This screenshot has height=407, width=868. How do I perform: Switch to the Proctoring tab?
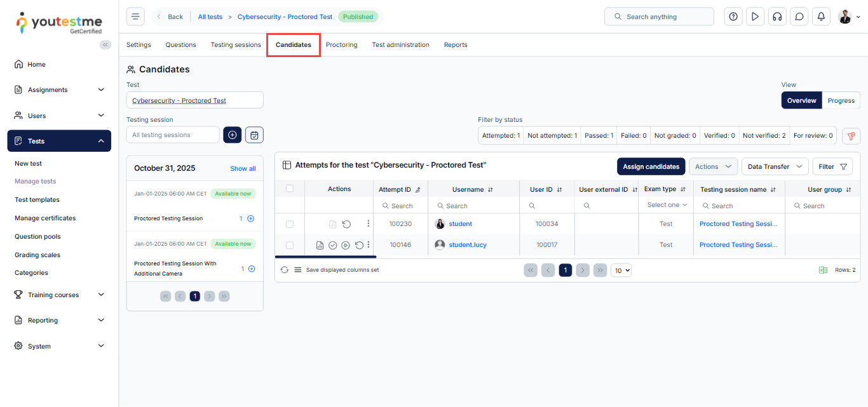pos(341,45)
